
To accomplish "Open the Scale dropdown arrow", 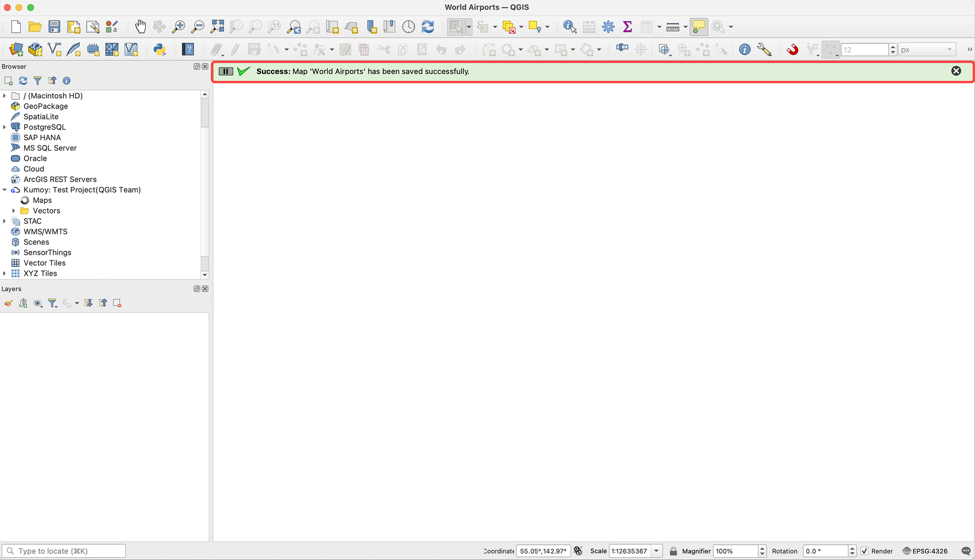I will coord(656,551).
